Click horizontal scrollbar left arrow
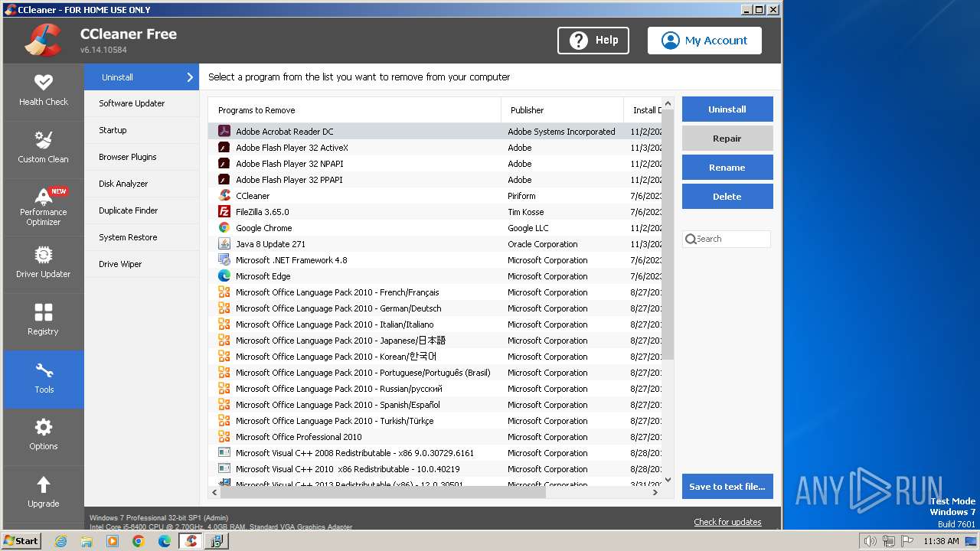This screenshot has height=551, width=980. tap(214, 493)
